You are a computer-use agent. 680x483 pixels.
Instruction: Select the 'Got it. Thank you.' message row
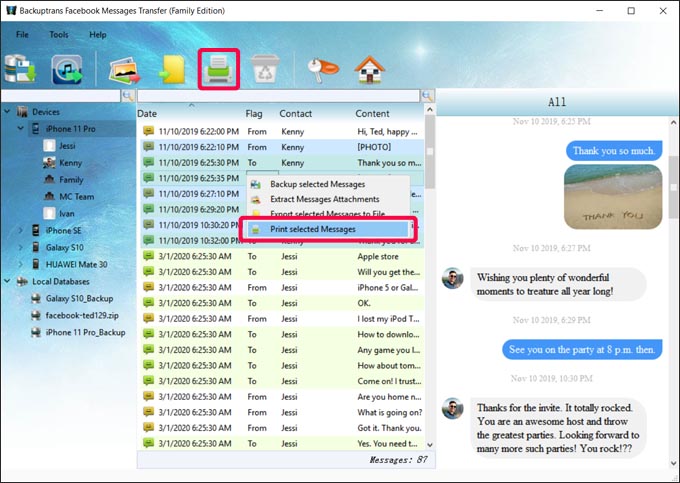coord(282,428)
